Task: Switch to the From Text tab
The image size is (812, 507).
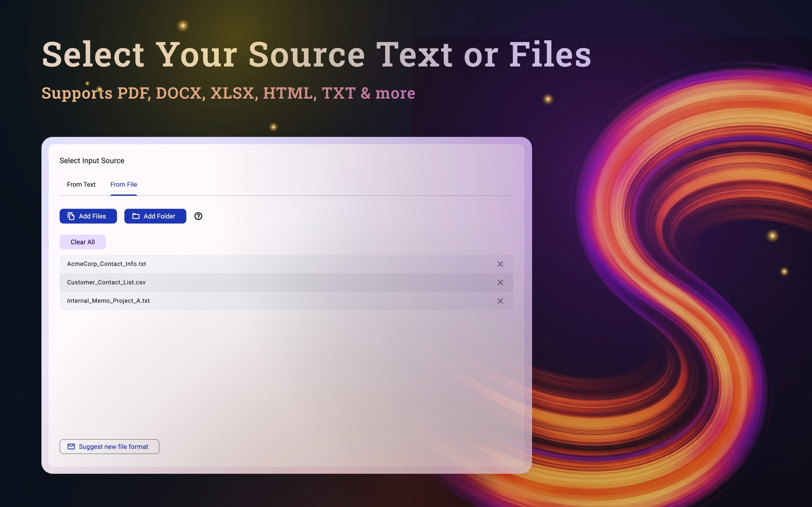Action: pyautogui.click(x=81, y=184)
